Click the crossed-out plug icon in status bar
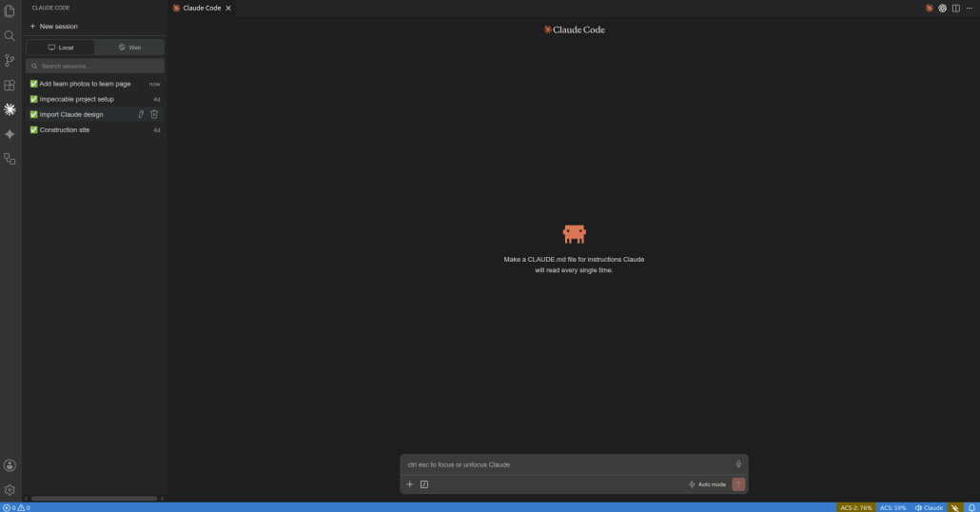 tap(955, 507)
